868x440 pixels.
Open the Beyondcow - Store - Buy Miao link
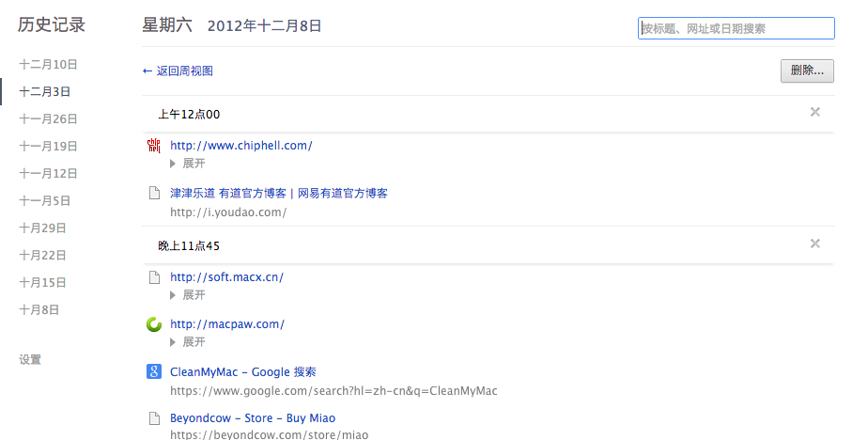[x=252, y=418]
